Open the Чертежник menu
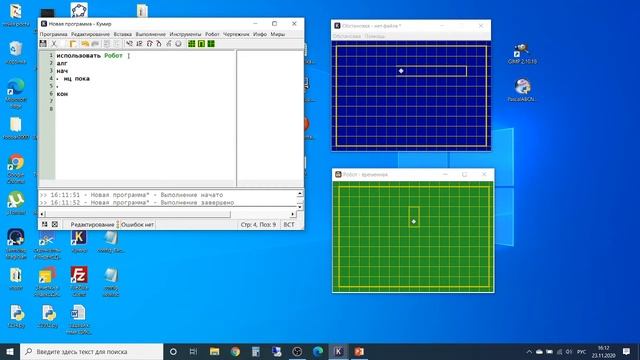 236,34
